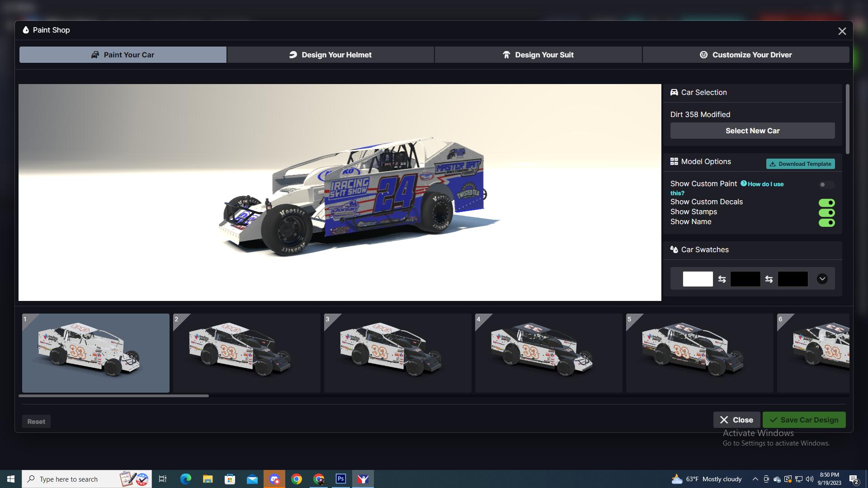Click the volume icon in the system tray
Image resolution: width=868 pixels, height=488 pixels.
coord(809,479)
